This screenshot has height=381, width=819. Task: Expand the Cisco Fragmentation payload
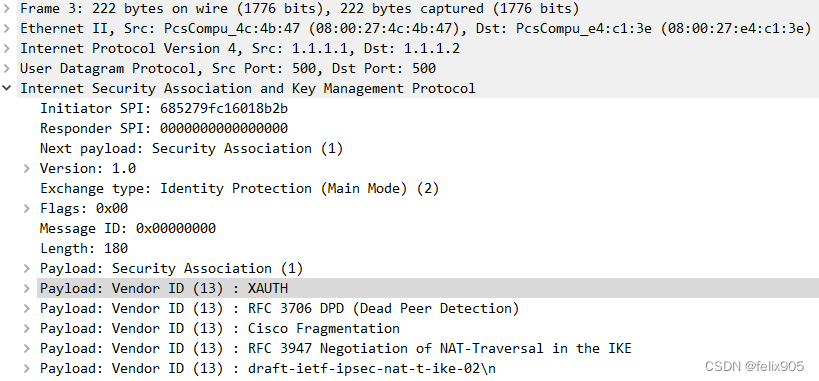pyautogui.click(x=27, y=328)
